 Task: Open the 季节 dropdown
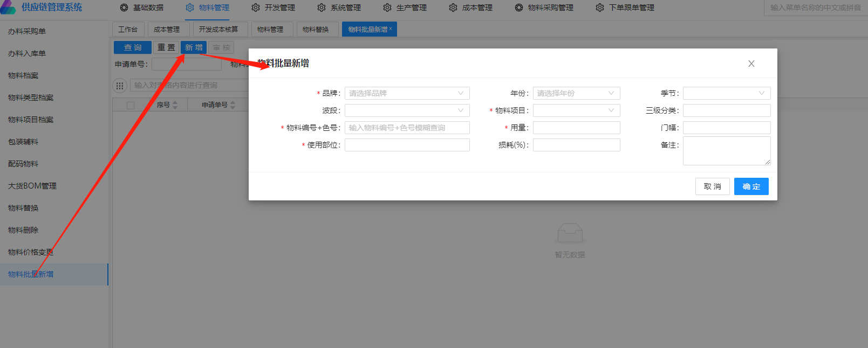726,93
